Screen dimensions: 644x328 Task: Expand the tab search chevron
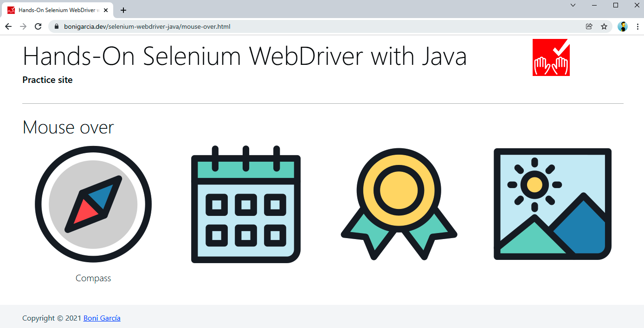(x=573, y=5)
